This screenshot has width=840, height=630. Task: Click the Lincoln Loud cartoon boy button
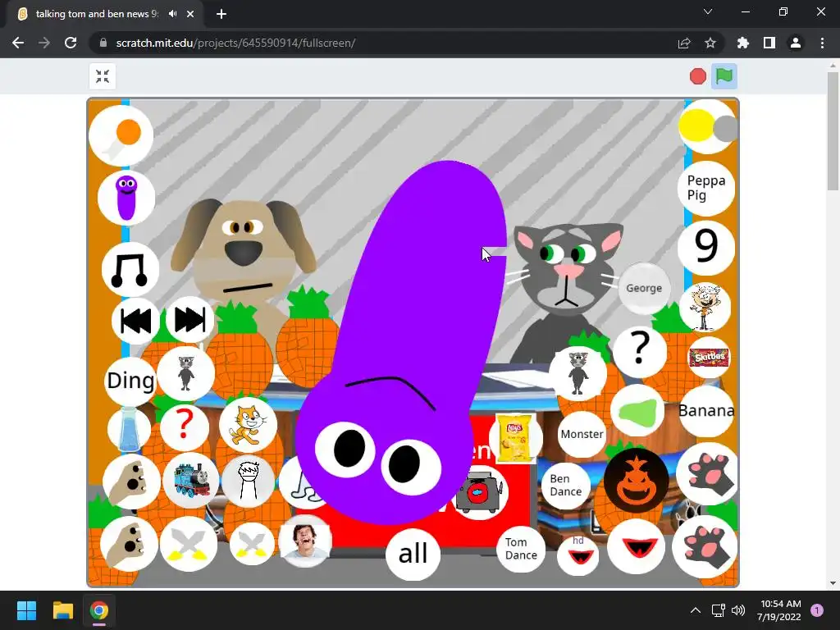pos(705,308)
